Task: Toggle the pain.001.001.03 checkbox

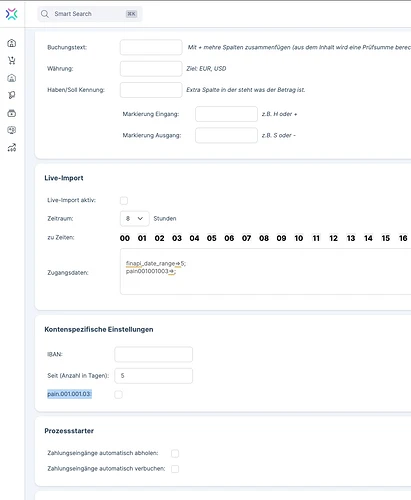Action: pyautogui.click(x=118, y=394)
